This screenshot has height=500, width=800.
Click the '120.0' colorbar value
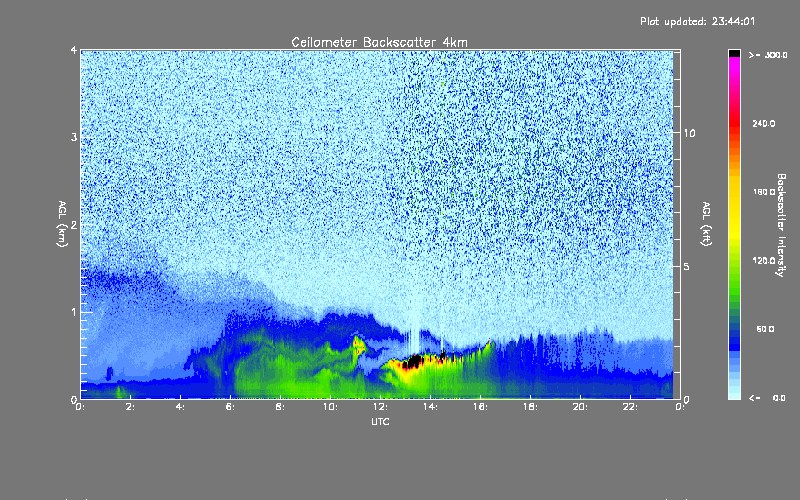coord(764,261)
